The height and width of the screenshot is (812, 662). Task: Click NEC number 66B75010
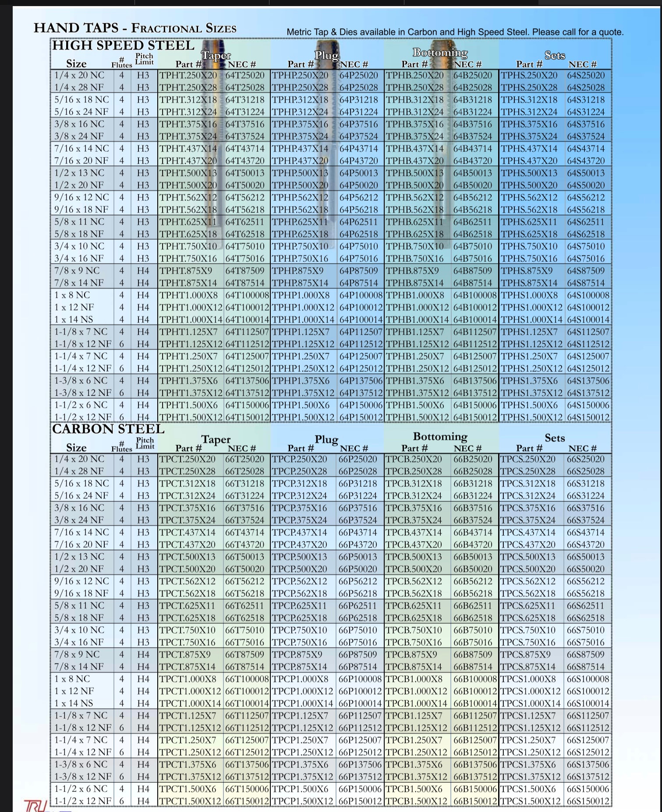click(x=473, y=630)
